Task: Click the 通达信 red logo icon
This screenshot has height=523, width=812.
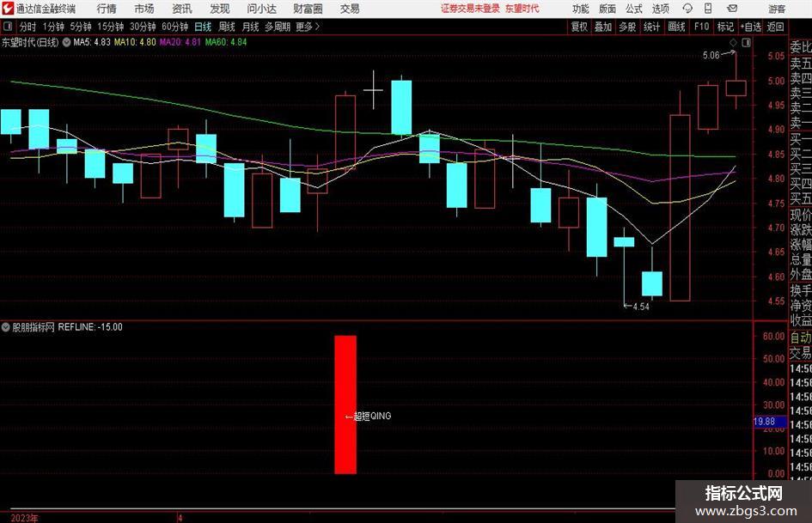Action: click(x=7, y=9)
